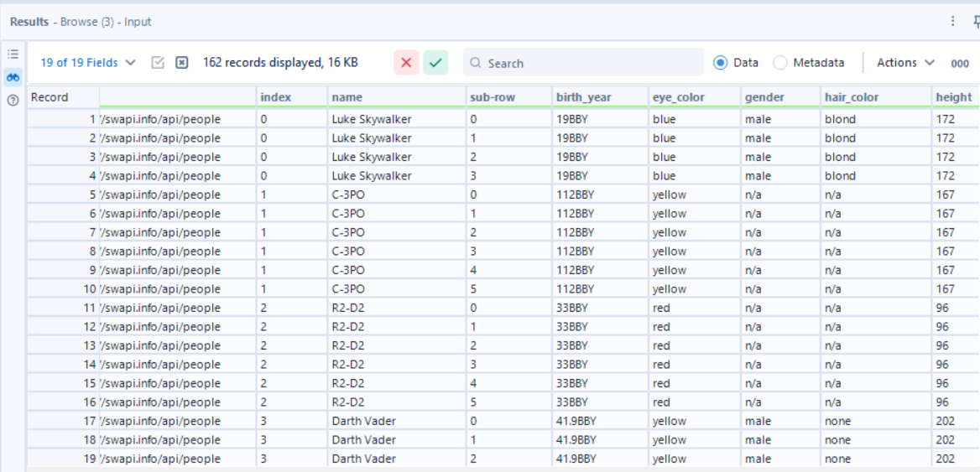Open the messages list icon in sidebar

coord(13,54)
